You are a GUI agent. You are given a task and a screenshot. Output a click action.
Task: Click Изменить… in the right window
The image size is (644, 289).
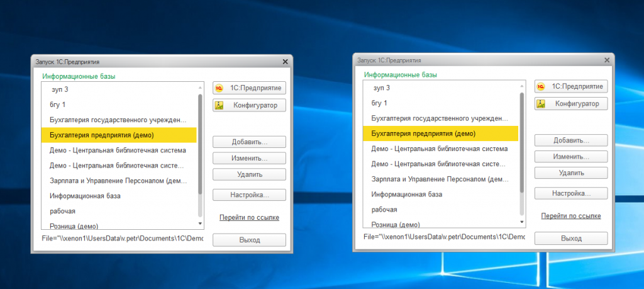pyautogui.click(x=571, y=157)
